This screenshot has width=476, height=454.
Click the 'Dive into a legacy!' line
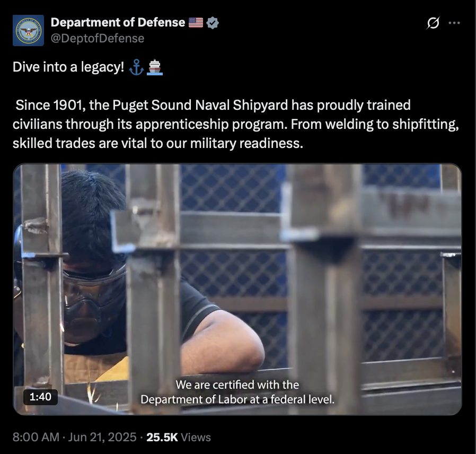[68, 67]
